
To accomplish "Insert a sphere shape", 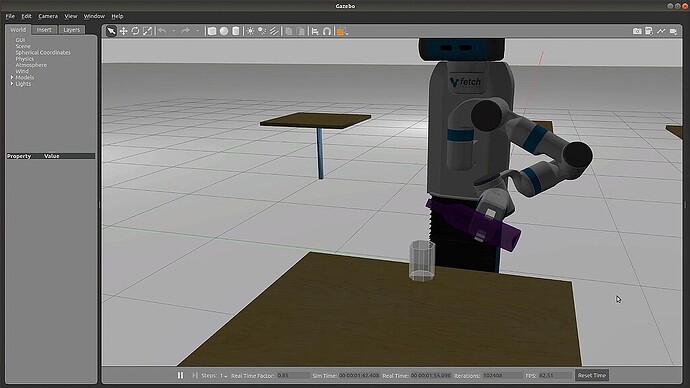I will [x=224, y=31].
